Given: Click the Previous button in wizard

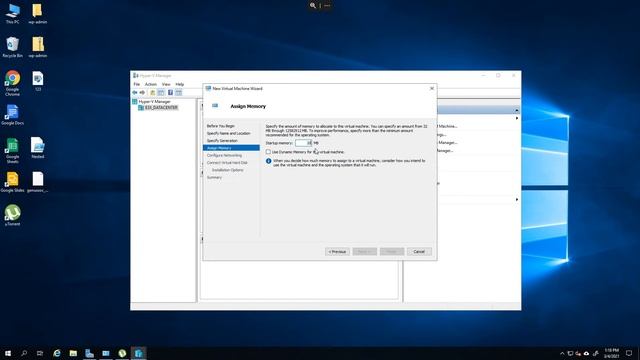Looking at the screenshot, I should [337, 251].
